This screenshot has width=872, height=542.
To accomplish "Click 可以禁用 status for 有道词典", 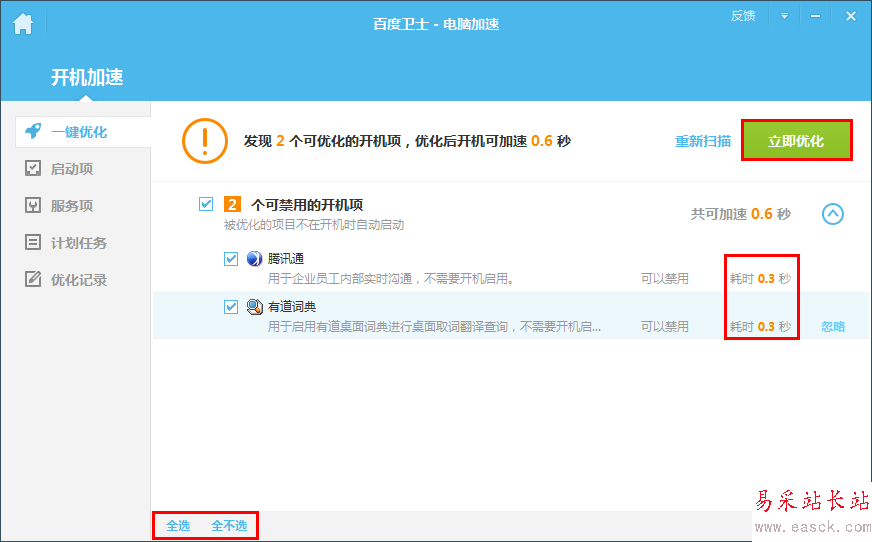I will [665, 326].
